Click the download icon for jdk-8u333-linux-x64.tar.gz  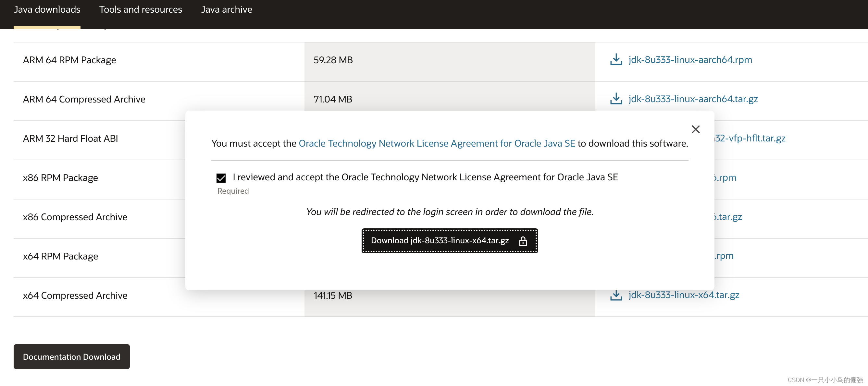[616, 295]
